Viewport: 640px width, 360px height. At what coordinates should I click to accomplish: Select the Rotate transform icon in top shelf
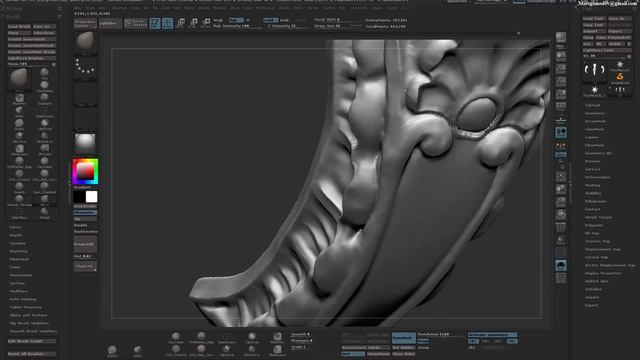[x=206, y=23]
